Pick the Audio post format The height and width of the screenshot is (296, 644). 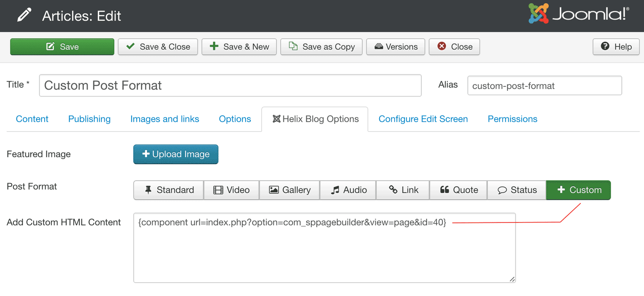[348, 190]
